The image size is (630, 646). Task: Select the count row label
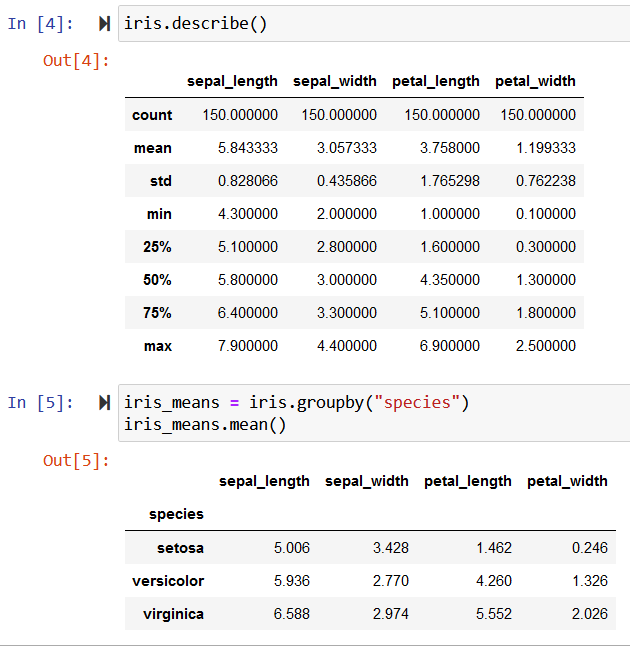click(x=152, y=115)
